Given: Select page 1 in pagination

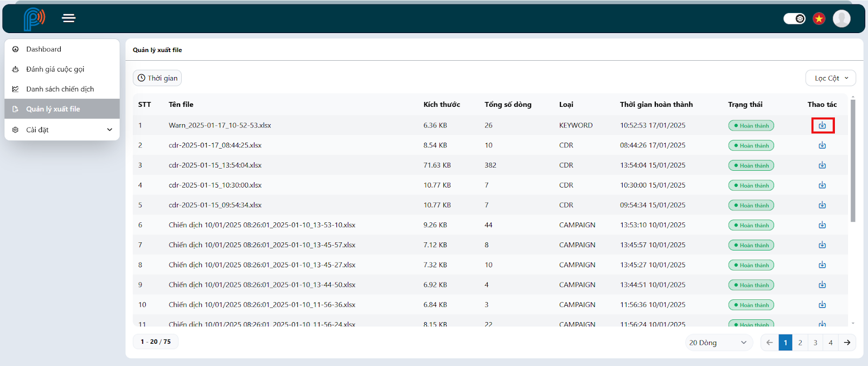Looking at the screenshot, I should pyautogui.click(x=785, y=343).
